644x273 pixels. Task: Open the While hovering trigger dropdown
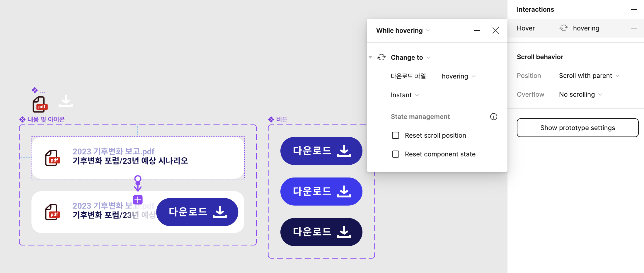coord(403,30)
